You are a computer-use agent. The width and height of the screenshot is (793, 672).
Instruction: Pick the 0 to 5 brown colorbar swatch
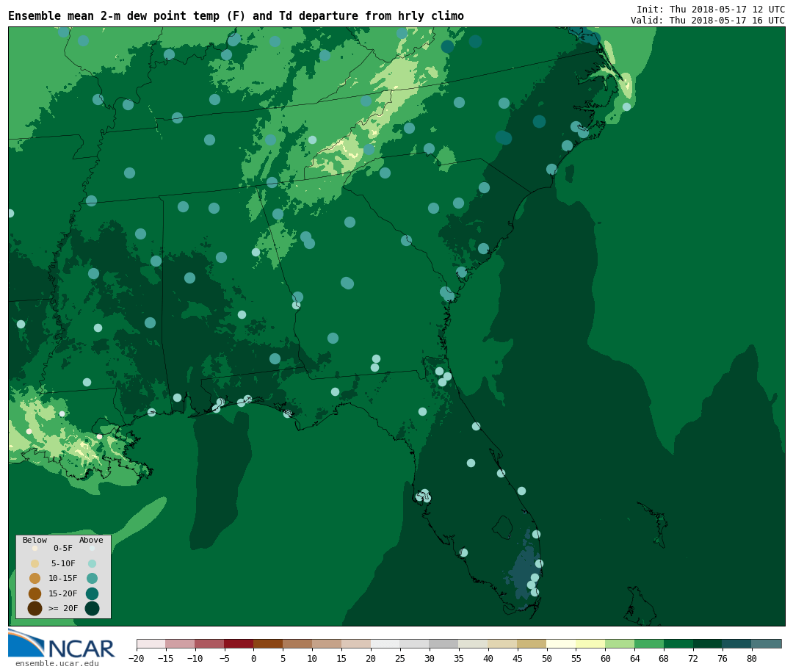click(x=268, y=644)
